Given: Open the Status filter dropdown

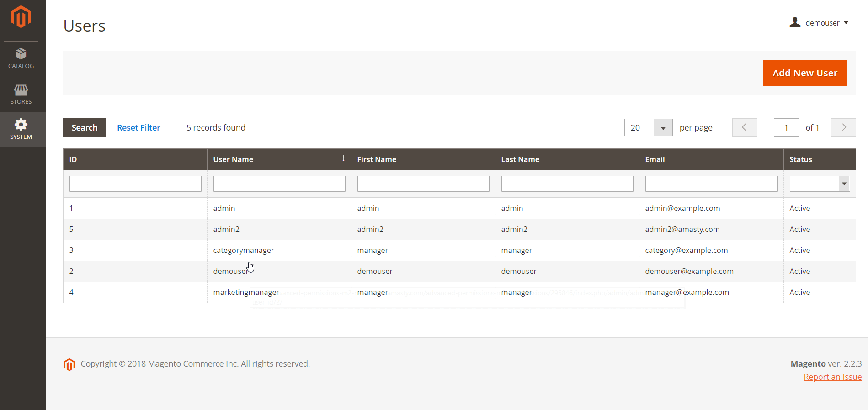Looking at the screenshot, I should pos(844,184).
